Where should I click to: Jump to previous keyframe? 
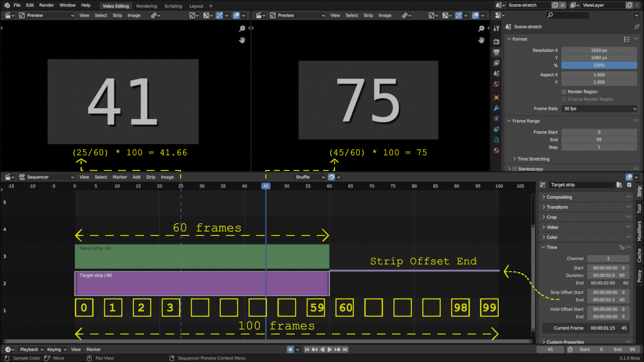point(315,349)
